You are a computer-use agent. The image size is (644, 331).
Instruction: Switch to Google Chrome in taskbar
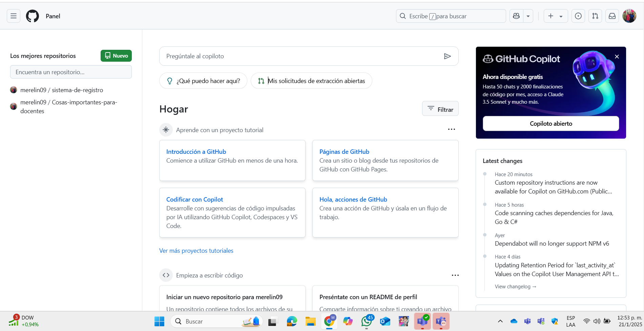[329, 321]
